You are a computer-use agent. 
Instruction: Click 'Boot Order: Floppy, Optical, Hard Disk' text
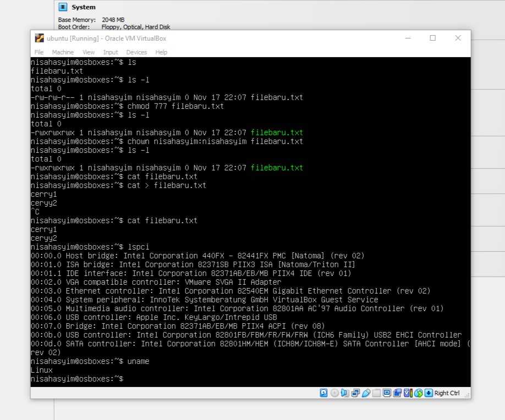pos(114,27)
